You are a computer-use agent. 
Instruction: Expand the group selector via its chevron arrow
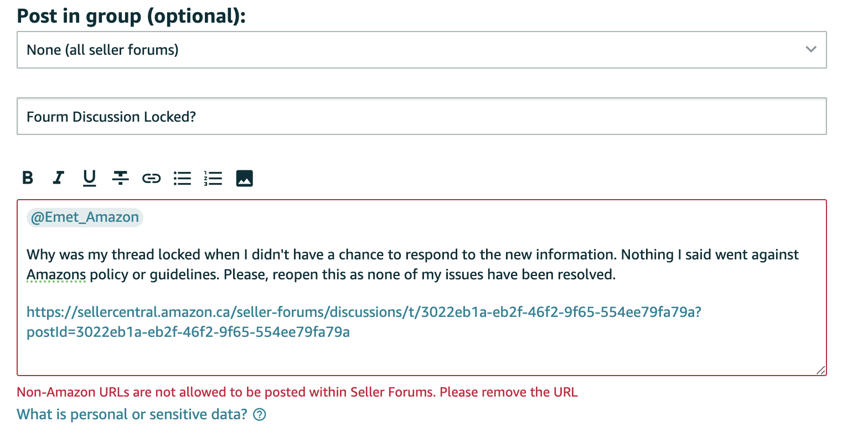point(811,49)
